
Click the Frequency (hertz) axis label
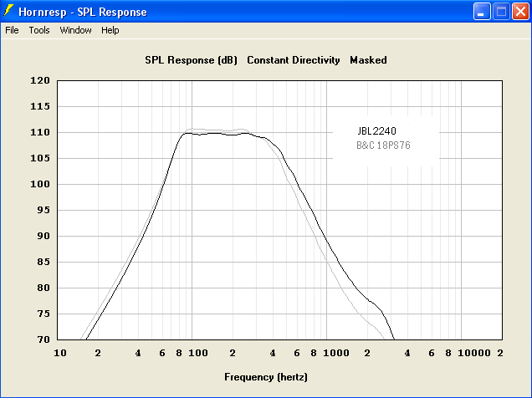266,377
